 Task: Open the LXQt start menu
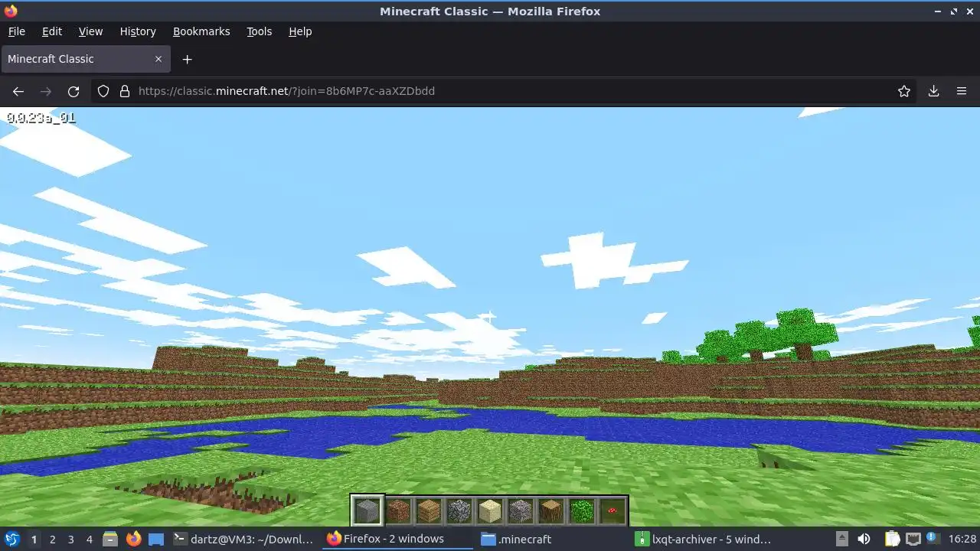[x=12, y=539]
